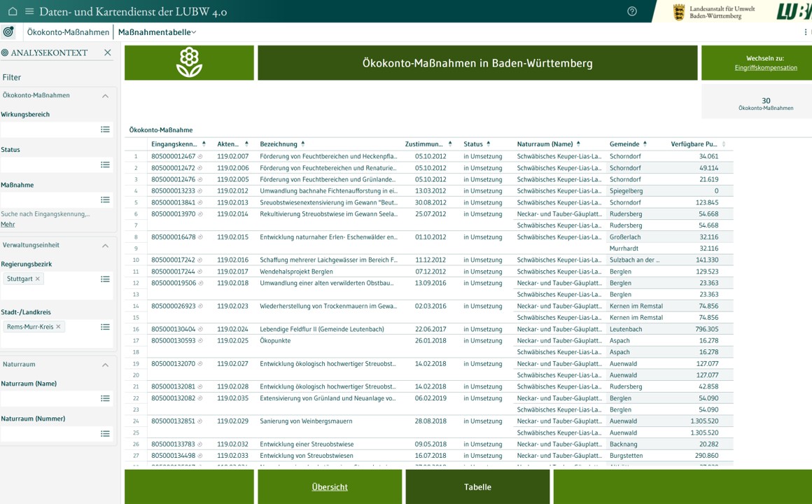Select the Tabelle tab
Viewport: 812px width, 504px height.
coord(477,487)
